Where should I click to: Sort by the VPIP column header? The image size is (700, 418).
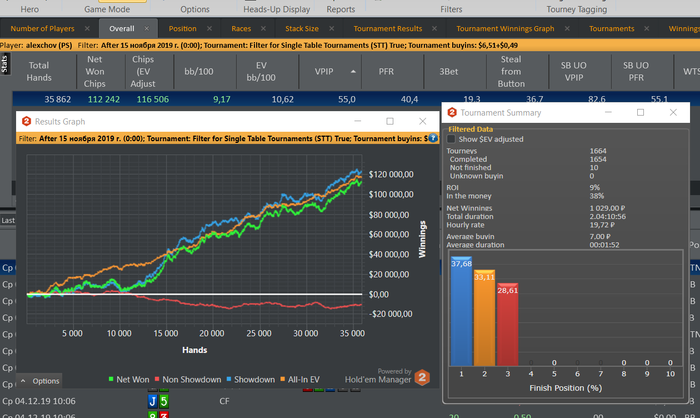click(329, 71)
